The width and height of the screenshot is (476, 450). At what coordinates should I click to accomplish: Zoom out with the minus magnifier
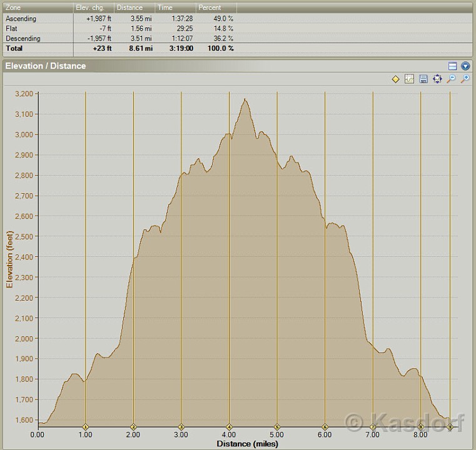point(451,79)
